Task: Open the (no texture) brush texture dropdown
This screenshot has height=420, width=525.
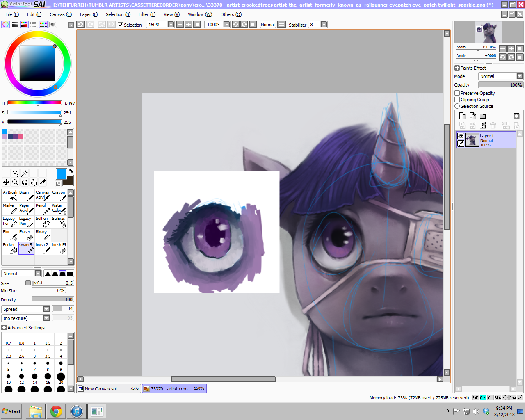Action: tap(47, 318)
